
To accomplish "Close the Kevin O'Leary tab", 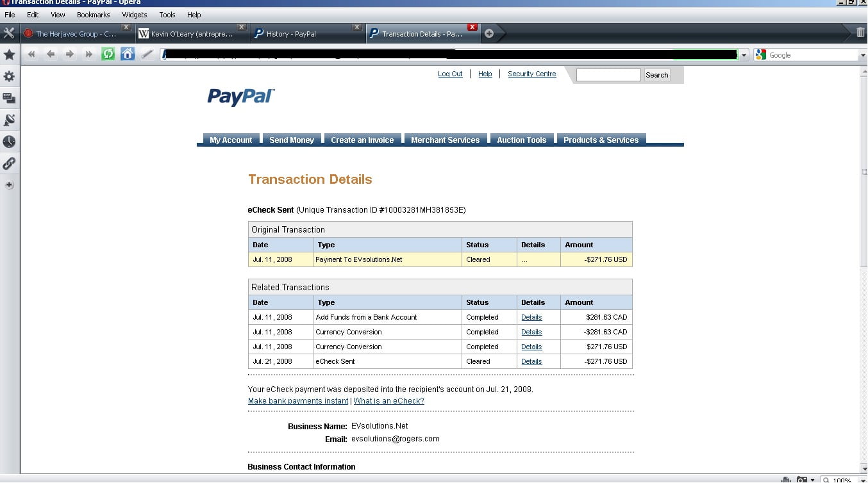I will pos(242,28).
